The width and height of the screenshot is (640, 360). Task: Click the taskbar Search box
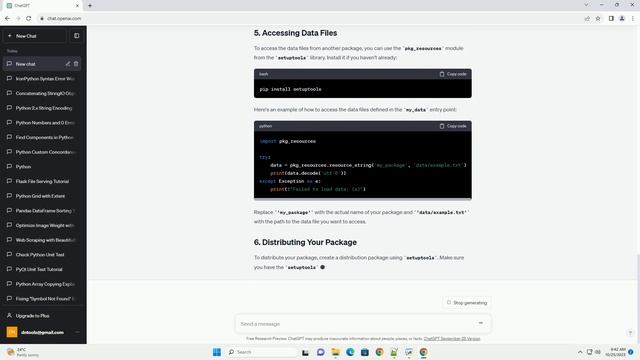pyautogui.click(x=261, y=352)
